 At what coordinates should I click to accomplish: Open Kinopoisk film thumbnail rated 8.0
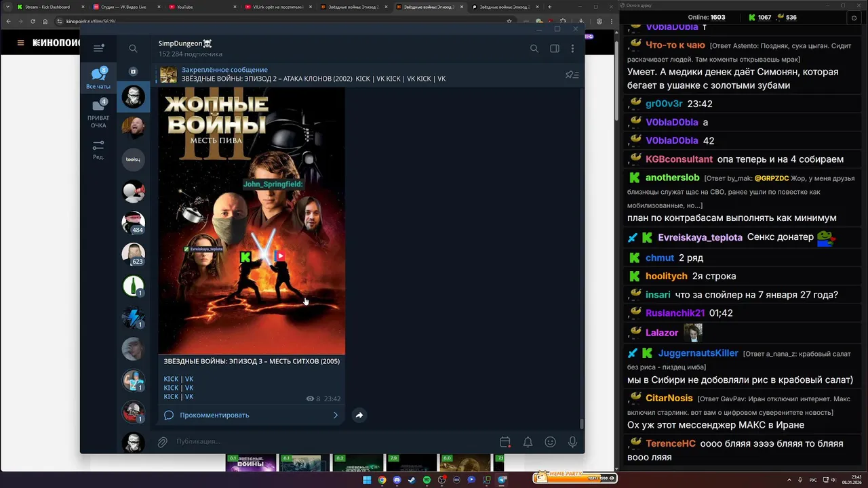pyautogui.click(x=465, y=464)
